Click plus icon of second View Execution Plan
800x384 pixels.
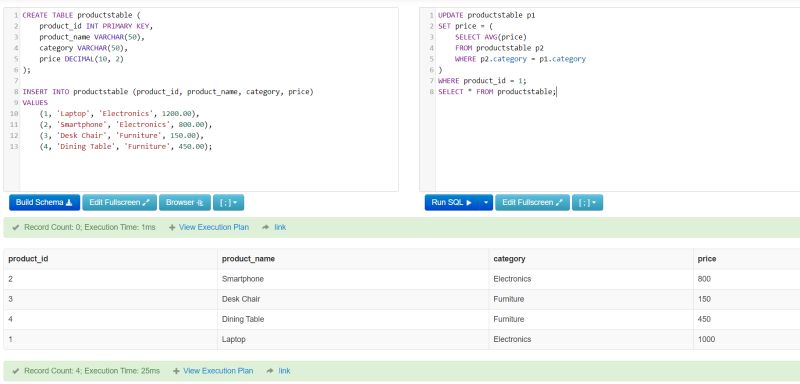coord(176,371)
